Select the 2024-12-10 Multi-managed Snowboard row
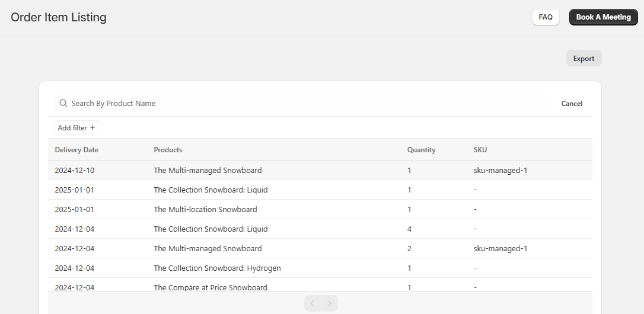 click(x=208, y=171)
